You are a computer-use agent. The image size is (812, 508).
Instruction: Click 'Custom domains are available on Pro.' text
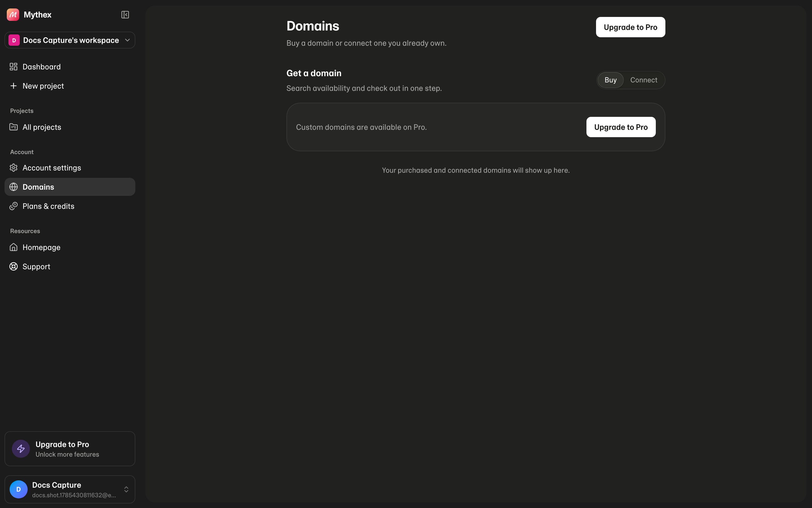pyautogui.click(x=361, y=127)
